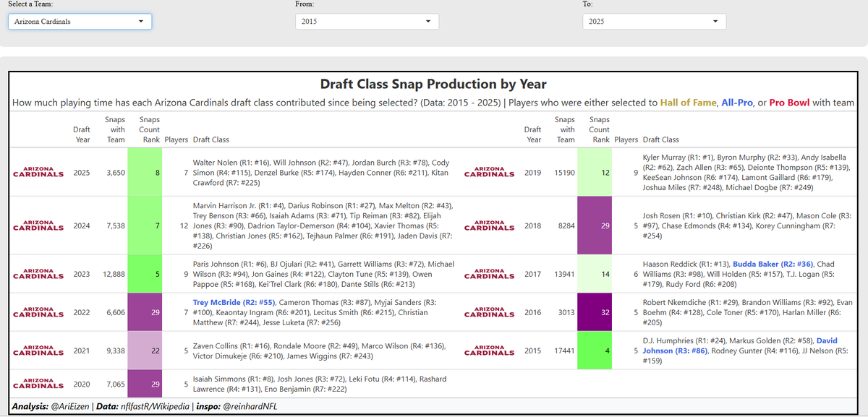Click the 2021 draft class list starting Zaven Collins
868x417 pixels.
tap(319, 352)
